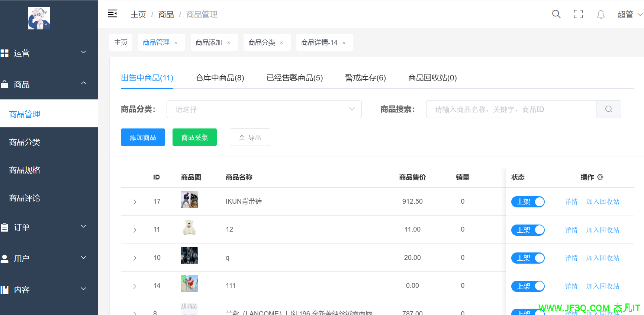Viewport: 644px width, 315px height.
Task: Click the teddy bear product thumbnail
Action: (x=189, y=227)
